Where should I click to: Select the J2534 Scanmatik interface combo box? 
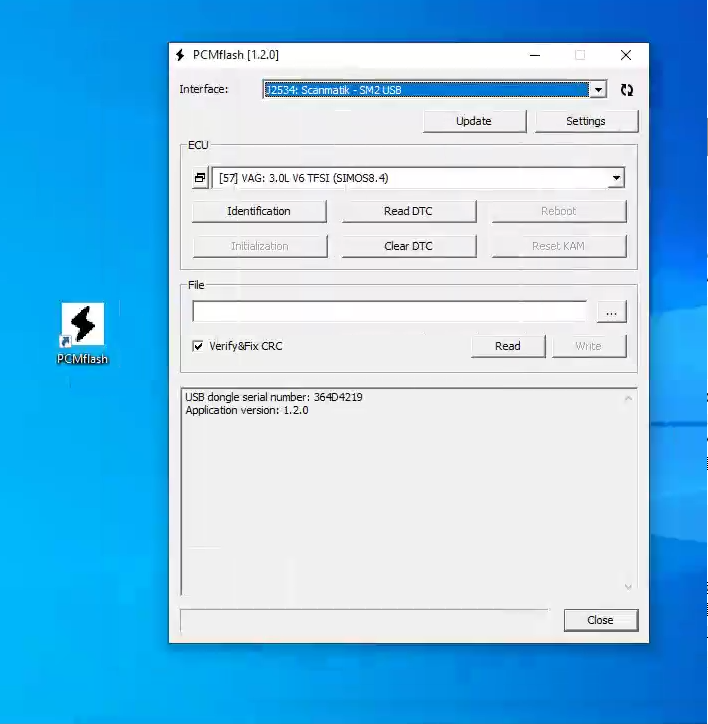[x=425, y=90]
